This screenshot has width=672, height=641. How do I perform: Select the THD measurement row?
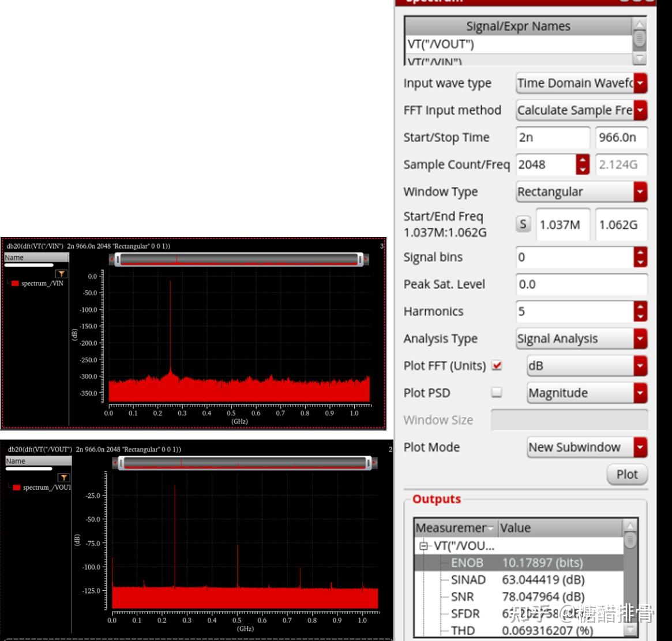[x=519, y=631]
